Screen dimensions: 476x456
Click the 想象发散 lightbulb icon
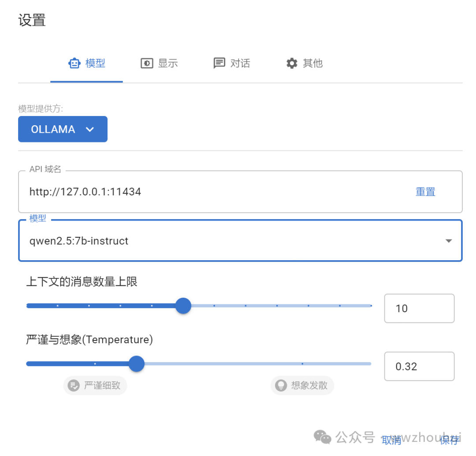coord(281,385)
